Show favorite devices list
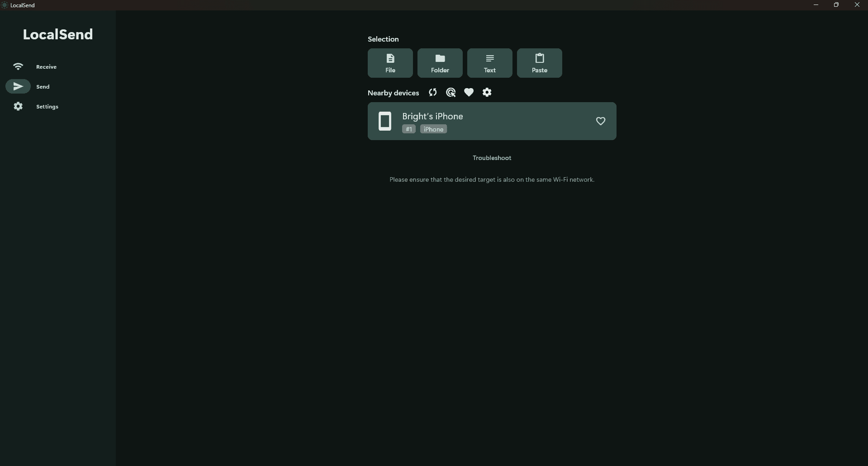The width and height of the screenshot is (868, 466). (x=469, y=92)
